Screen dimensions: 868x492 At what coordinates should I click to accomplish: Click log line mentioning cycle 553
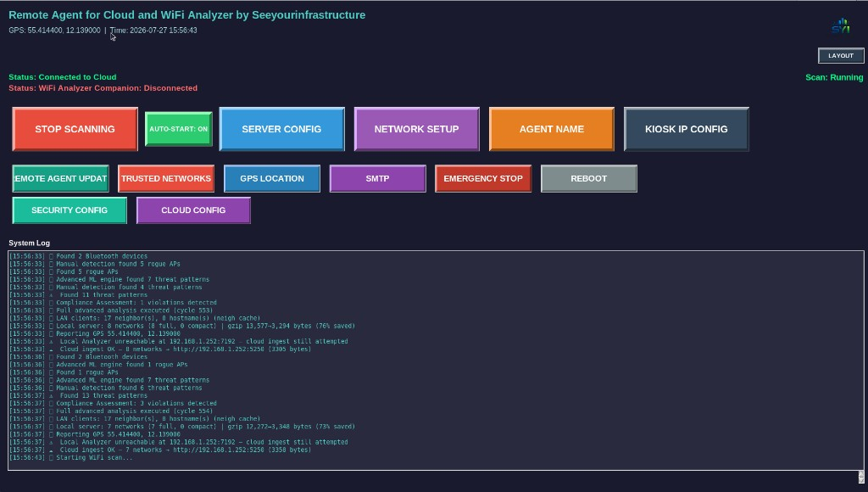(111, 310)
